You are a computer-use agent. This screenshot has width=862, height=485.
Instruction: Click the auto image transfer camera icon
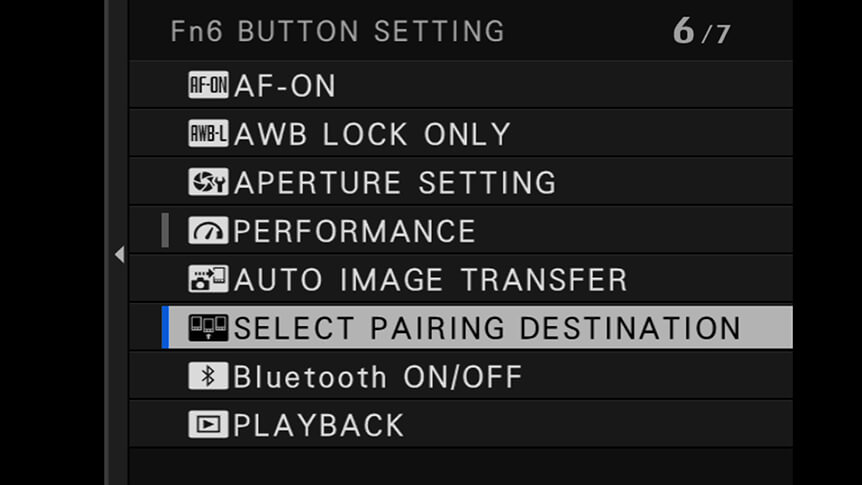click(208, 279)
